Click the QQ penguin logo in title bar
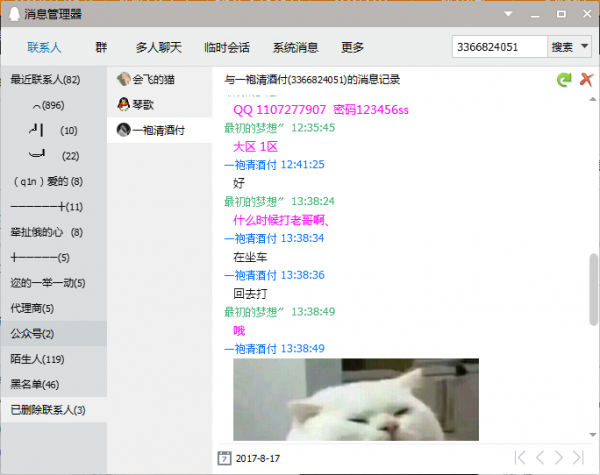 [14, 14]
